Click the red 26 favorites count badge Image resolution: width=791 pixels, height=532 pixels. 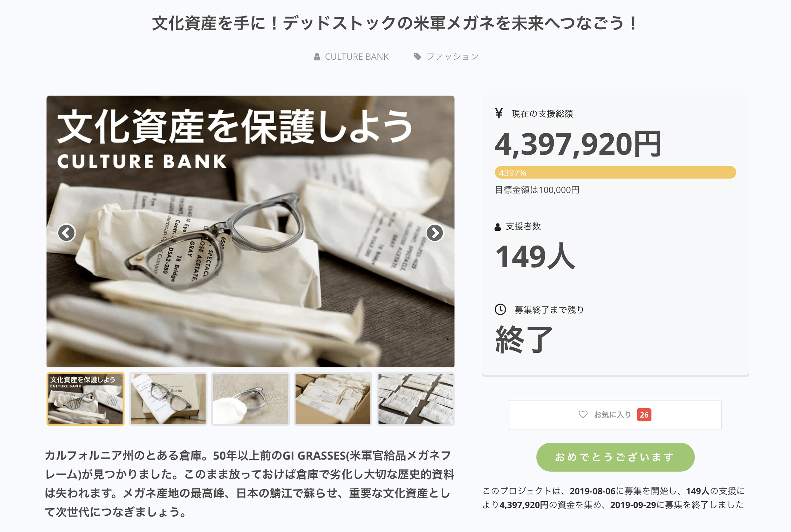point(644,415)
